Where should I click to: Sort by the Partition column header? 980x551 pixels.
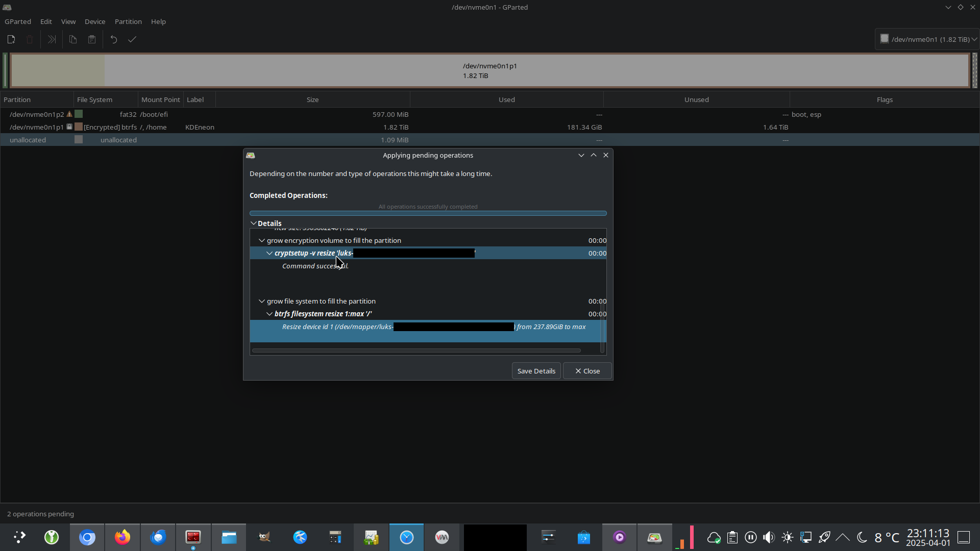[37, 99]
